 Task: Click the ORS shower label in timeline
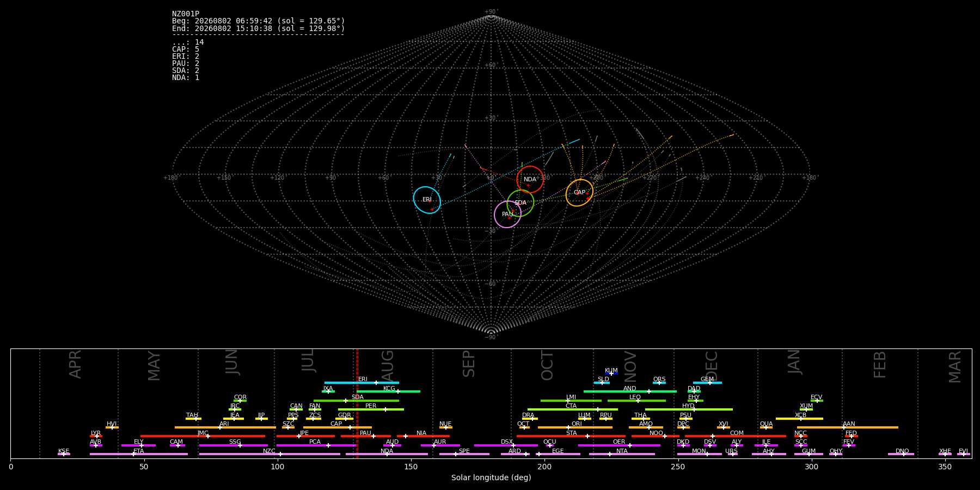(659, 379)
